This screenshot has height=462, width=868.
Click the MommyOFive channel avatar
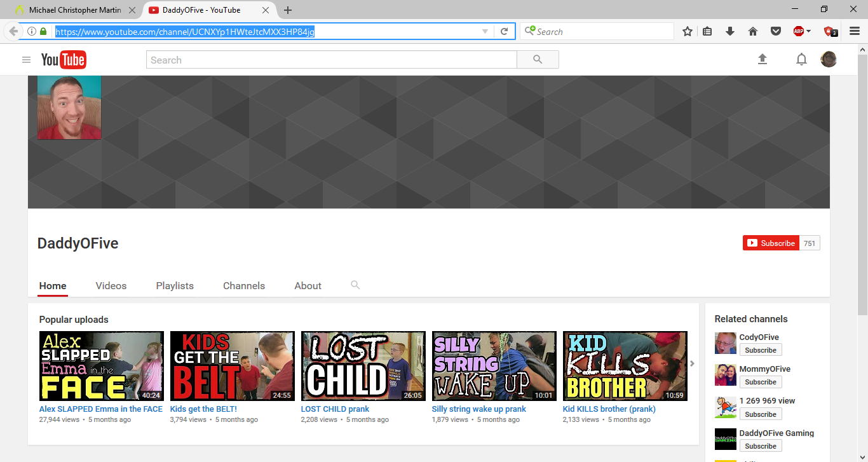pyautogui.click(x=726, y=375)
